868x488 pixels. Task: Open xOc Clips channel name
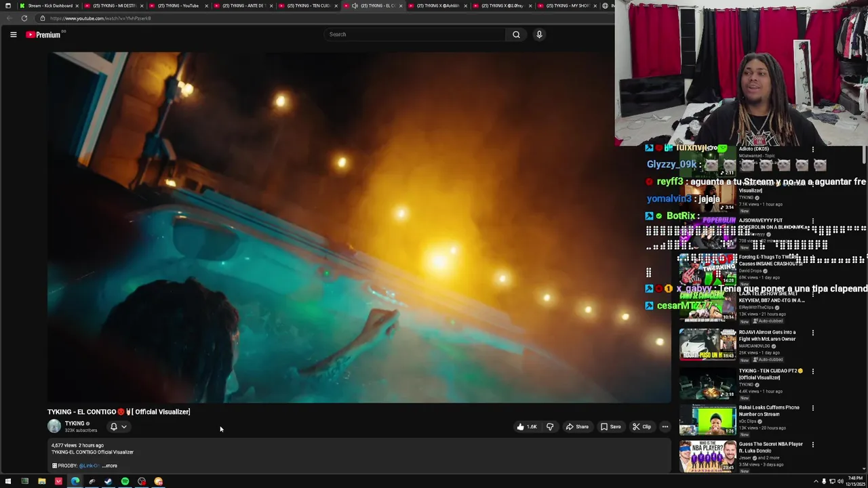click(x=749, y=422)
